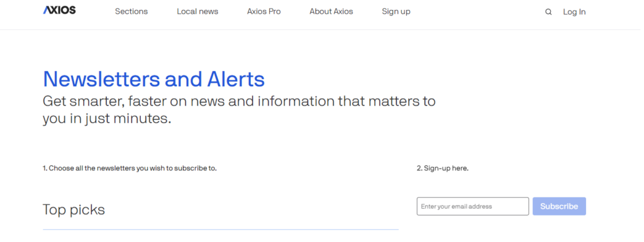Click the word Newsletters in blue heading

(101, 79)
